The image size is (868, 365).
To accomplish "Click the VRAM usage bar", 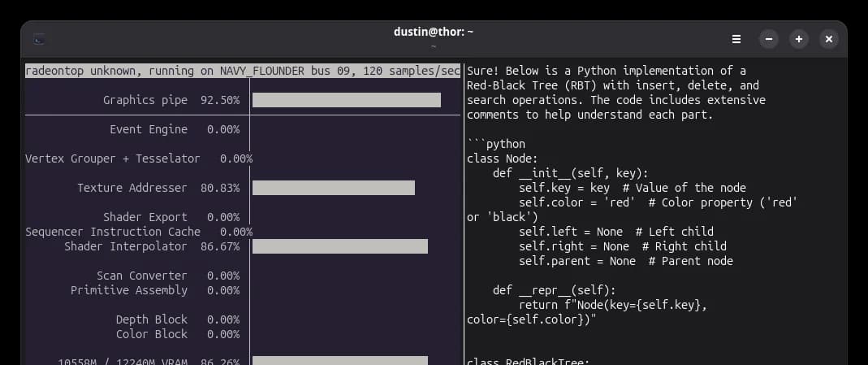I will pyautogui.click(x=340, y=361).
